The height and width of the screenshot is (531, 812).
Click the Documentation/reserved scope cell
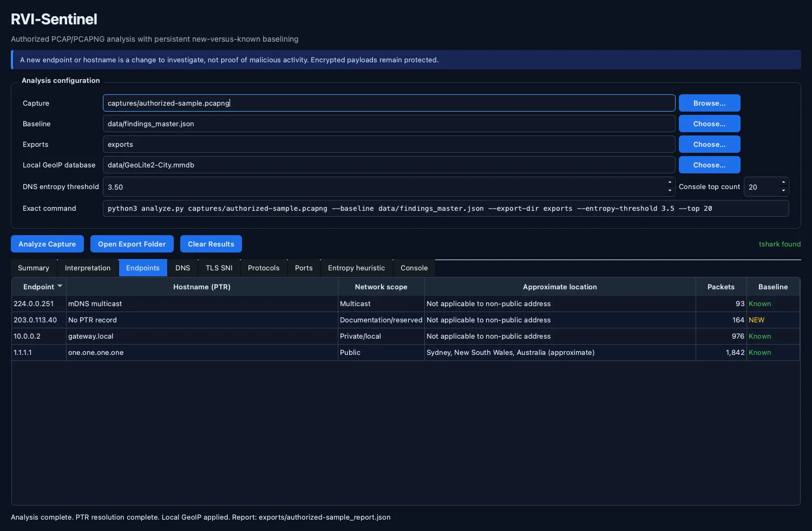381,320
